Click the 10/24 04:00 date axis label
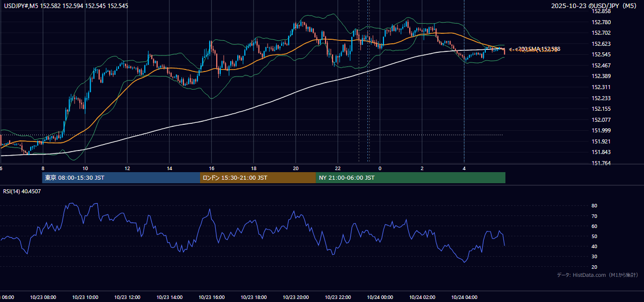Viewport: 644px width, 302px height. pos(464,297)
